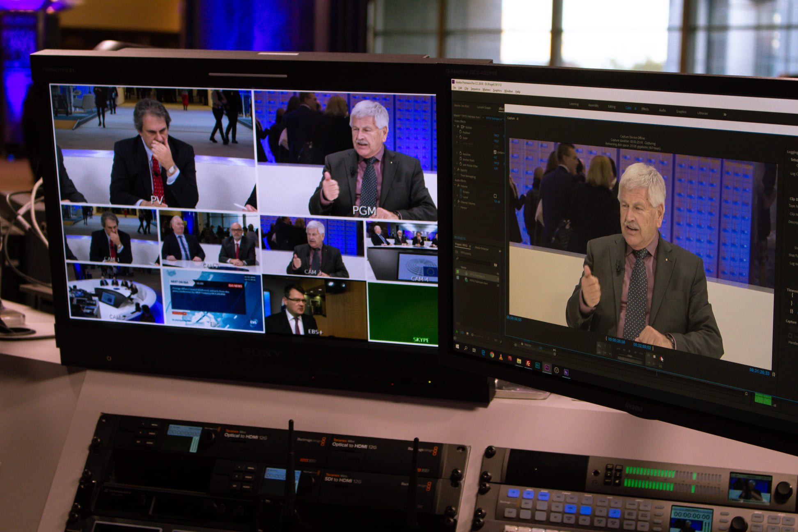
Task: Check the Bypass checkbox
Action: point(495,196)
